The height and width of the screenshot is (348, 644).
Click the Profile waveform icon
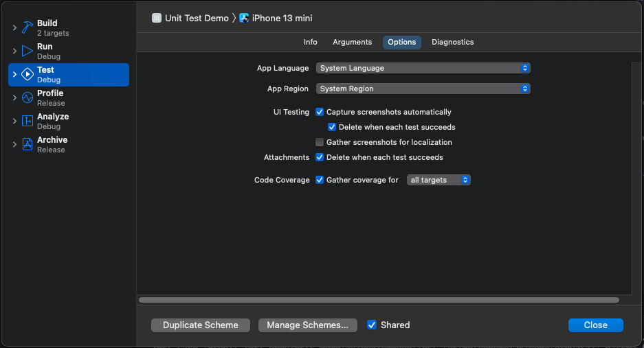(27, 97)
